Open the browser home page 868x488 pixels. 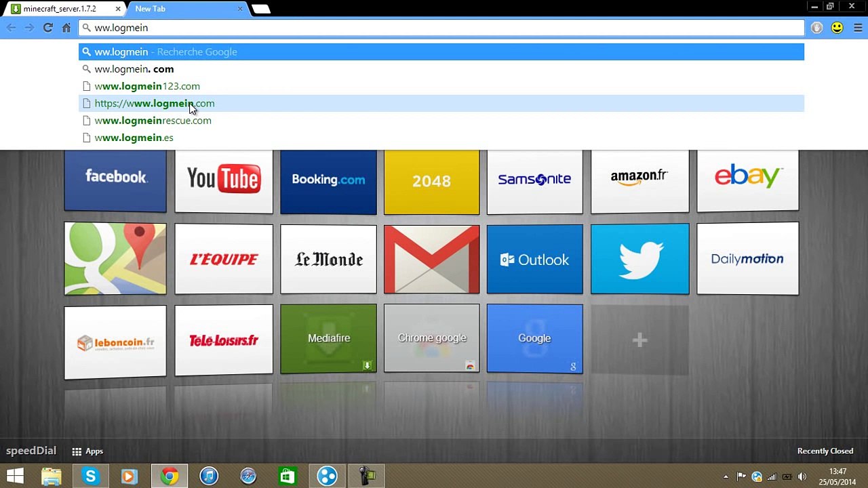(x=66, y=28)
